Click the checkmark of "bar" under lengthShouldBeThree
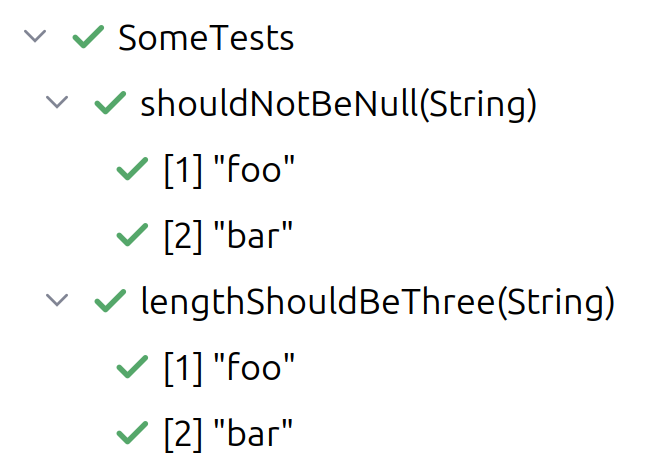 pos(132,433)
